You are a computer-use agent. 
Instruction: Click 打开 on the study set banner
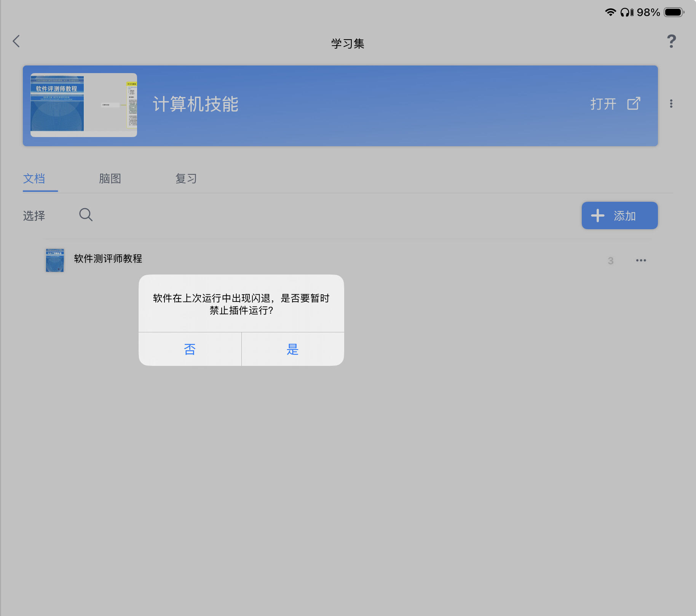pyautogui.click(x=603, y=104)
